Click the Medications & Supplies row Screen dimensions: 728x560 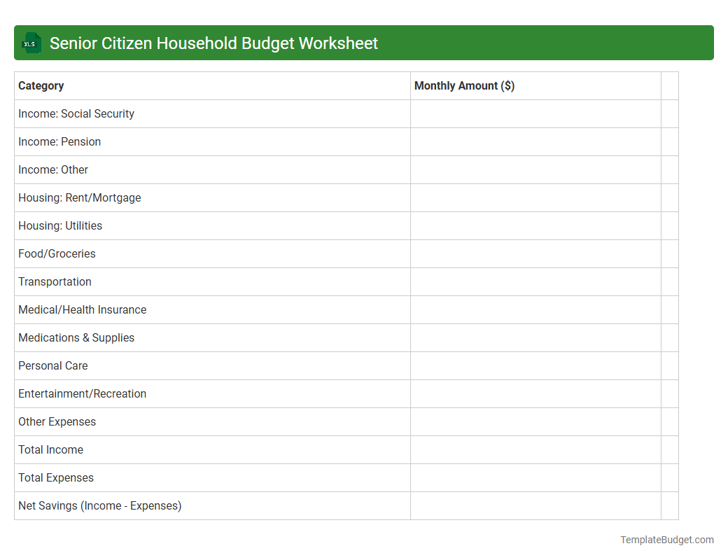[x=76, y=337]
